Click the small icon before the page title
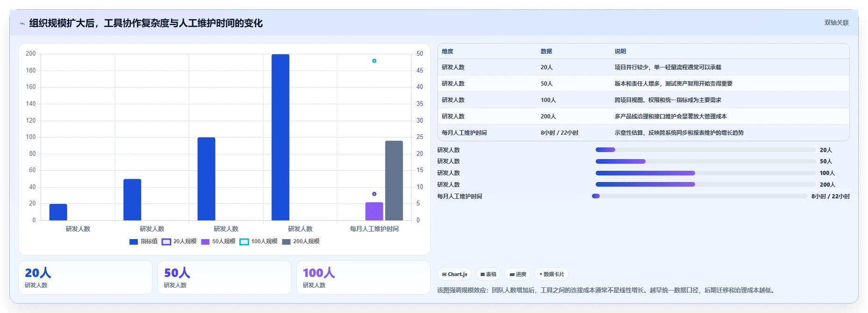This screenshot has width=868, height=313. pos(22,23)
